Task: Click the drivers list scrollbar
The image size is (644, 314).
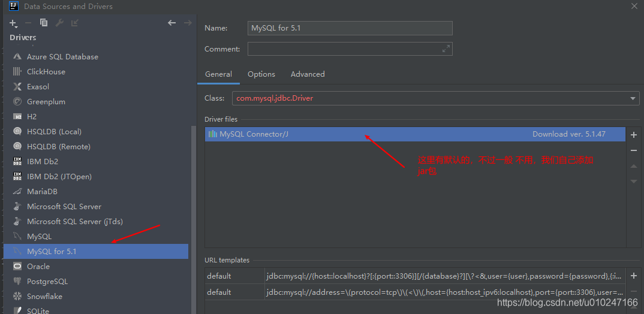Action: [194, 219]
